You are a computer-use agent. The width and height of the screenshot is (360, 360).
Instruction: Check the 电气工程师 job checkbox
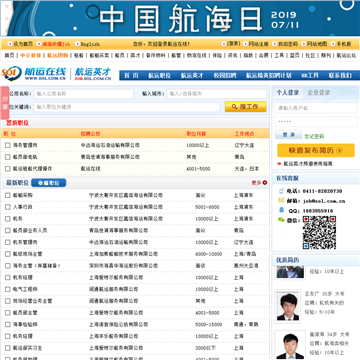tap(8, 289)
